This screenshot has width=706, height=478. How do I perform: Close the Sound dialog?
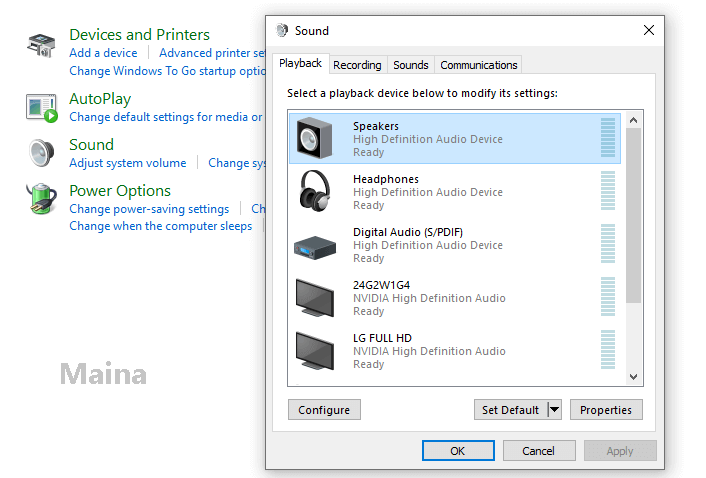point(649,30)
